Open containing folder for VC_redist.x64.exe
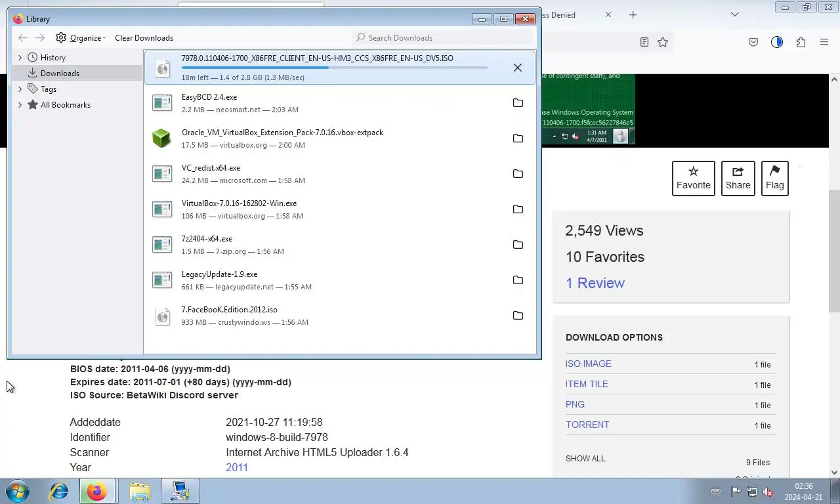The image size is (840, 504). [518, 174]
